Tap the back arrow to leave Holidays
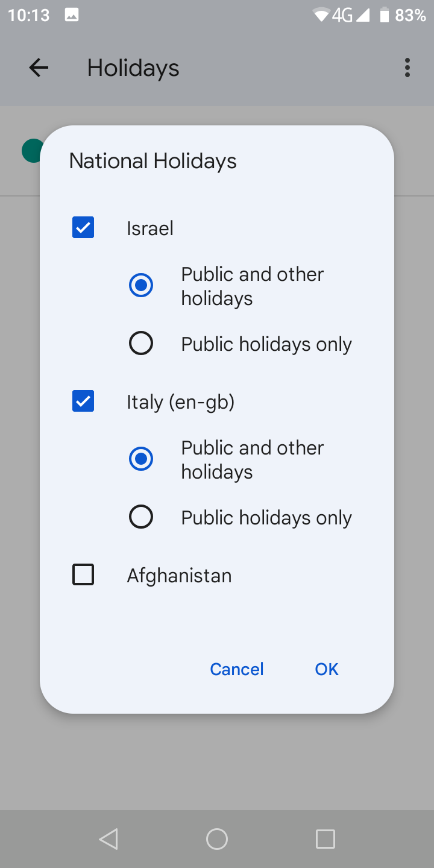 tap(38, 68)
